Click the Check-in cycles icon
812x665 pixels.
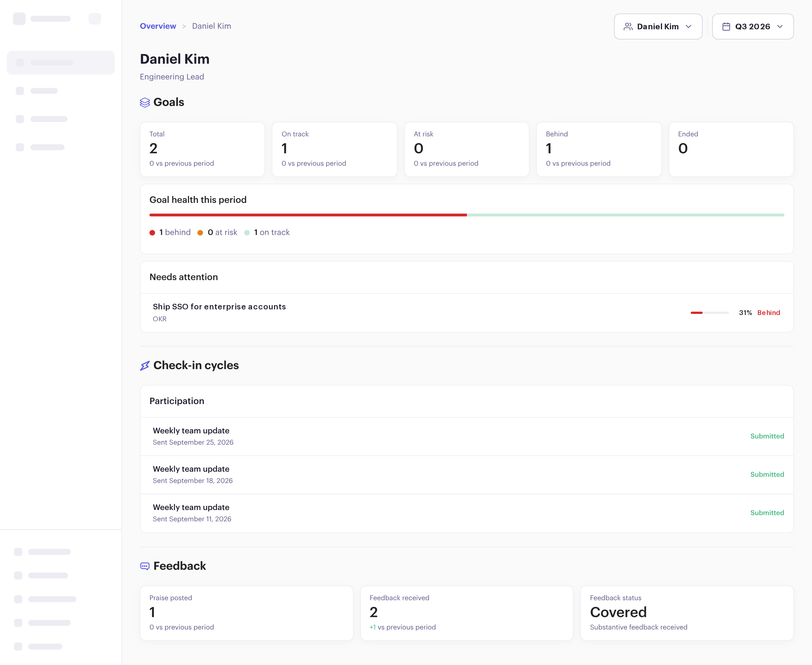click(145, 366)
